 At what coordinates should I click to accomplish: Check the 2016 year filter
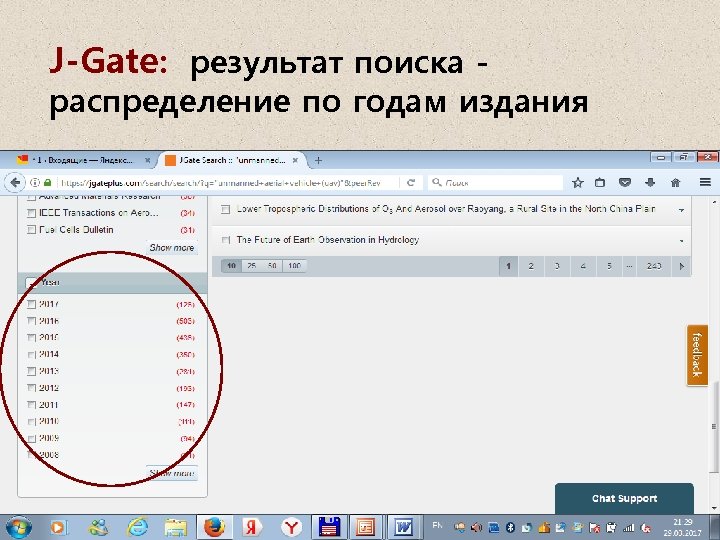(x=31, y=321)
